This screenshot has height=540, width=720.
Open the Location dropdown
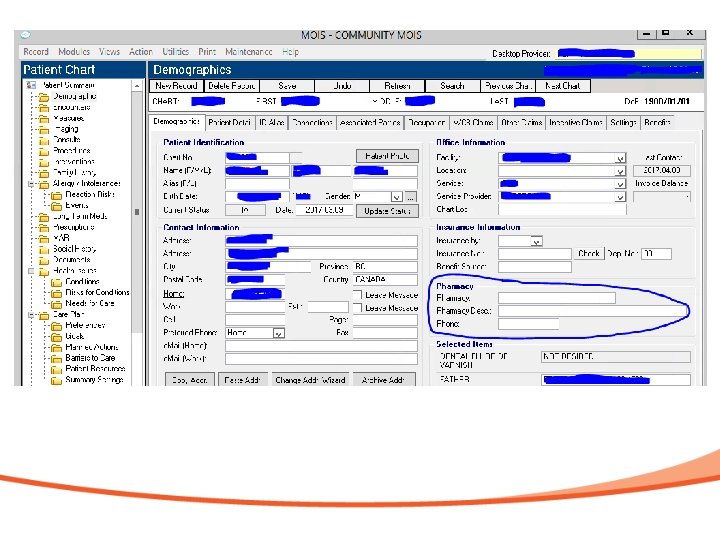(x=620, y=171)
